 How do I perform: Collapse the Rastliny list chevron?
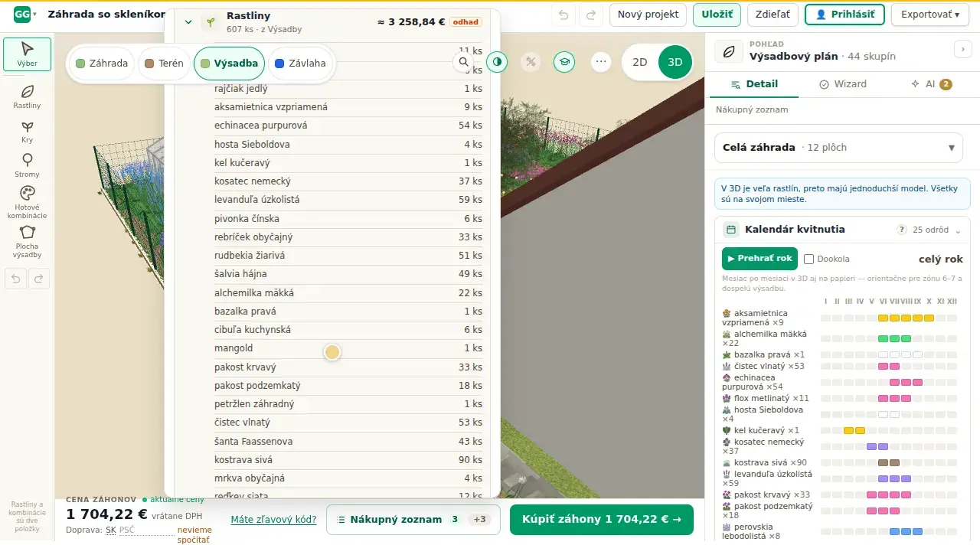(188, 22)
